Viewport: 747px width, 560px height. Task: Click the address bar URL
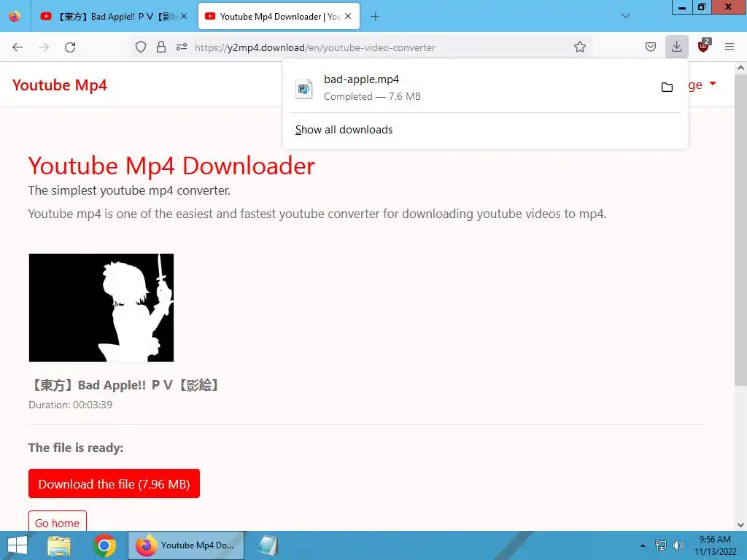click(315, 47)
